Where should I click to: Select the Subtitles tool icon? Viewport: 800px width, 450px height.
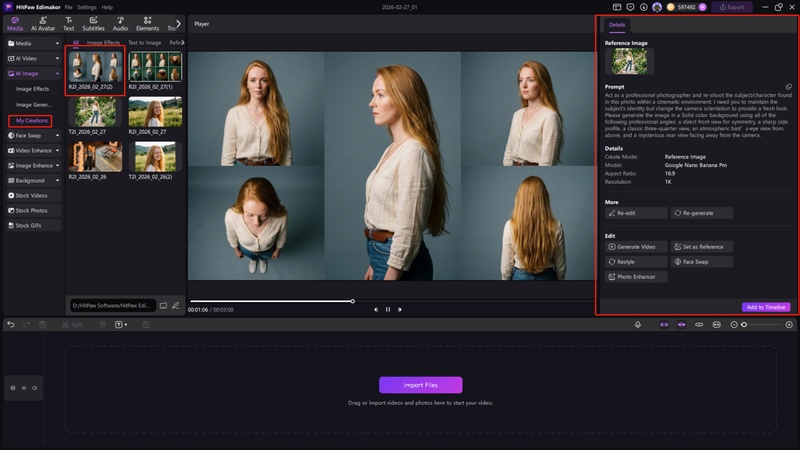(93, 23)
